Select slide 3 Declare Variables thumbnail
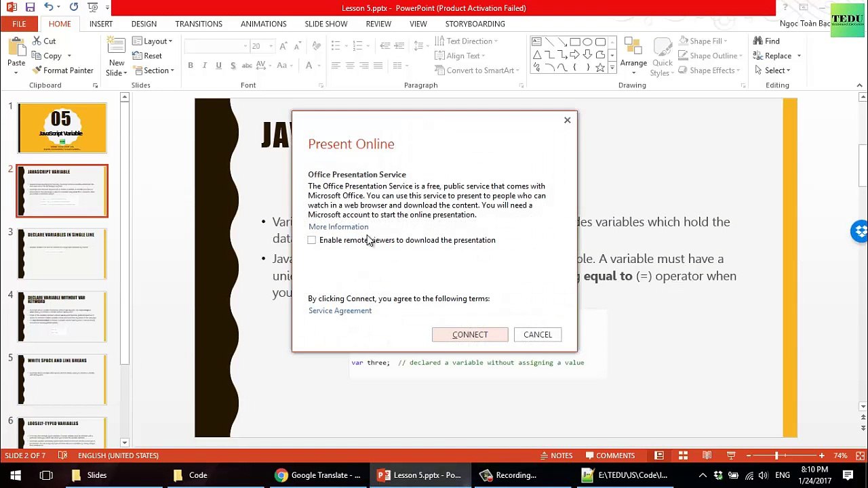The image size is (868, 488). pyautogui.click(x=62, y=254)
